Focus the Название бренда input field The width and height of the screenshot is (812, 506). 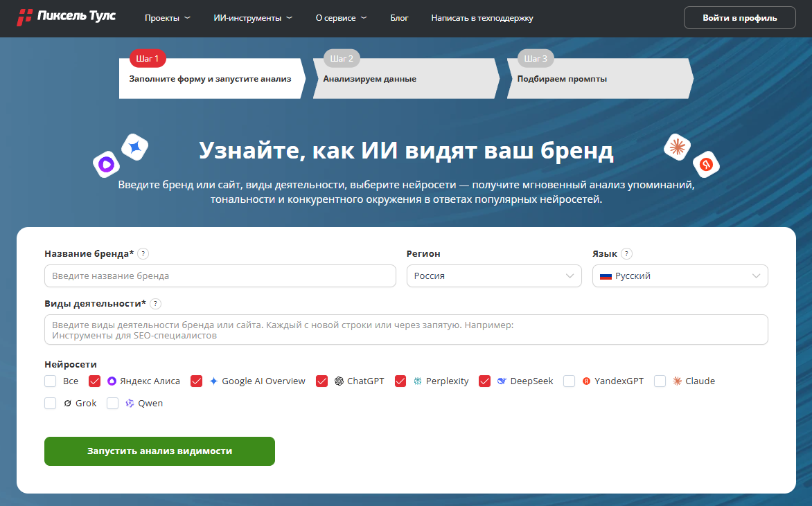tap(220, 275)
